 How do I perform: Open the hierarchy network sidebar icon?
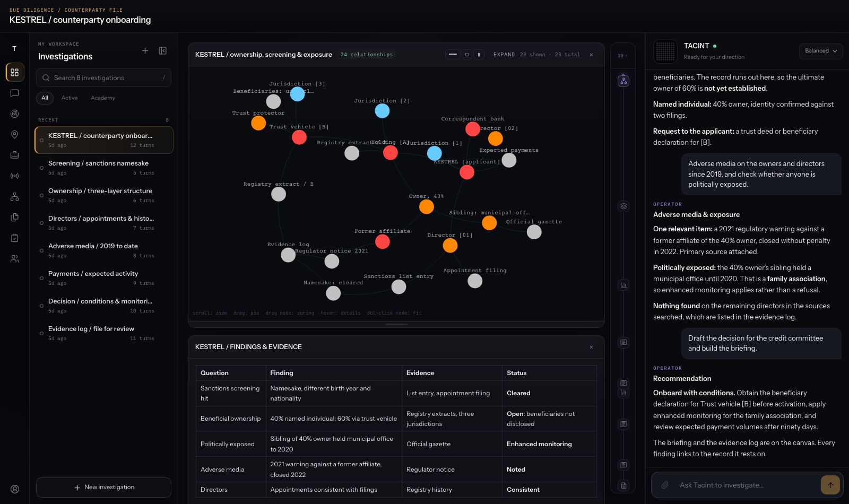[x=15, y=197]
